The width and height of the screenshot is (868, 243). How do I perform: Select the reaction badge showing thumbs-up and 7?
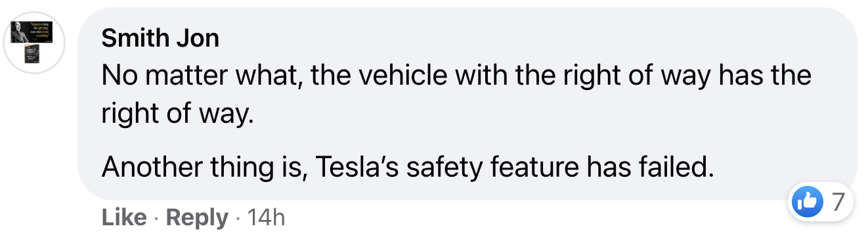coord(819,202)
